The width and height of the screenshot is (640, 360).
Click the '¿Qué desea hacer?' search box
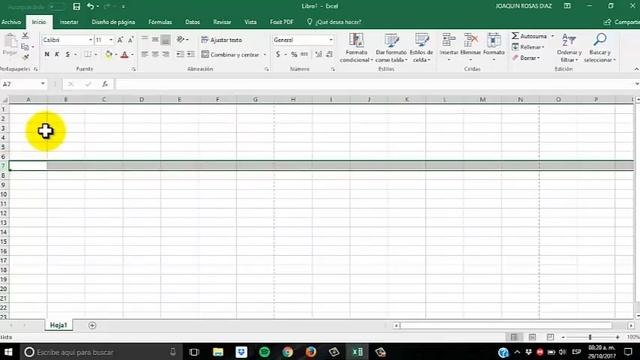click(335, 22)
